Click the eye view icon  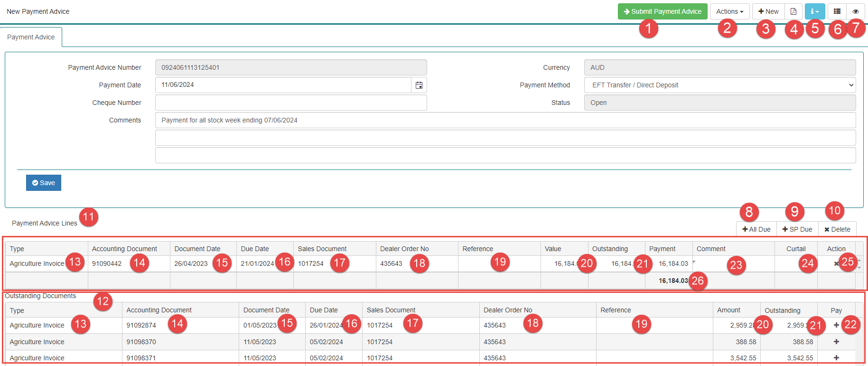click(x=855, y=11)
